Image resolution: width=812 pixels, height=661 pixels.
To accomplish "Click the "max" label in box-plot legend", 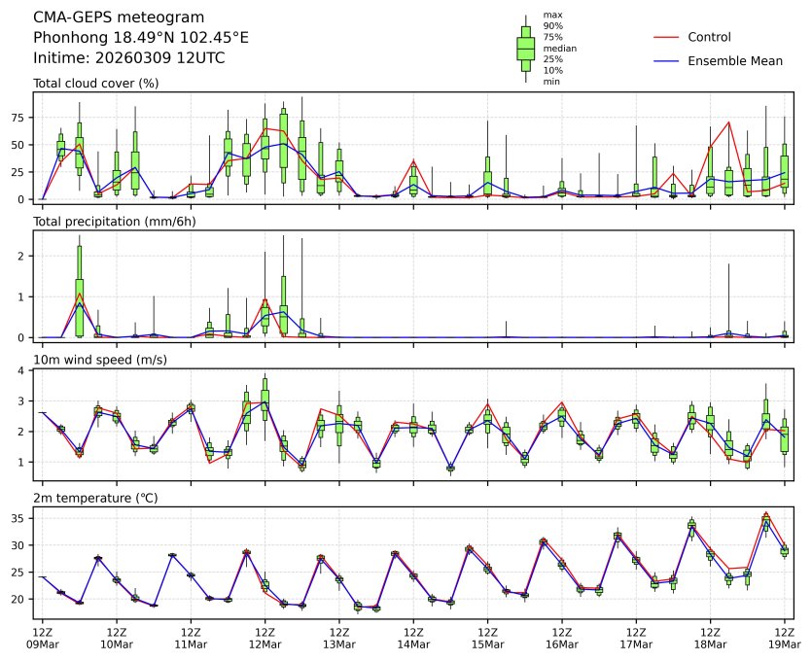I will coord(552,16).
